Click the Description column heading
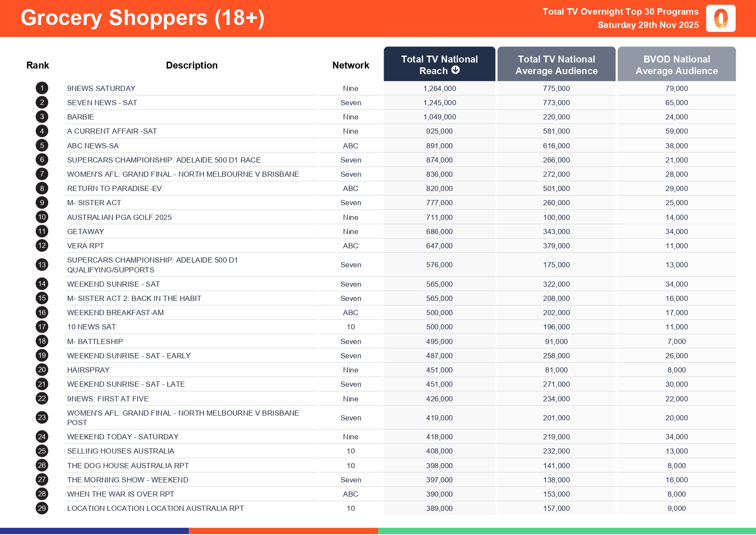Image resolution: width=756 pixels, height=535 pixels. point(192,65)
